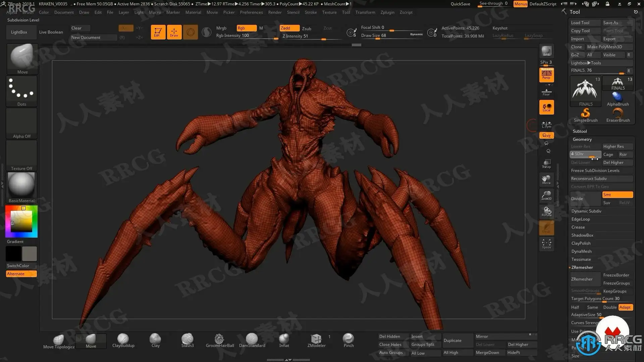
Task: Click the Xpose icon
Action: [546, 244]
